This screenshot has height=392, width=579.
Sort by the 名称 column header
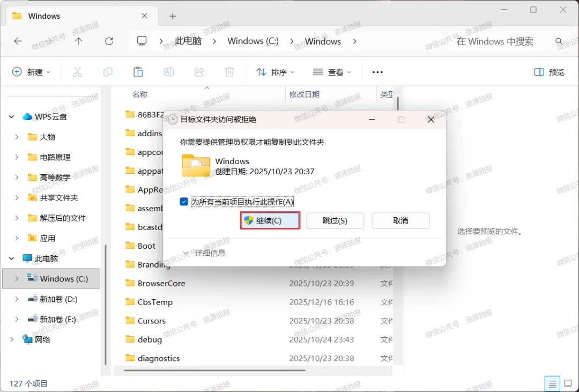139,94
